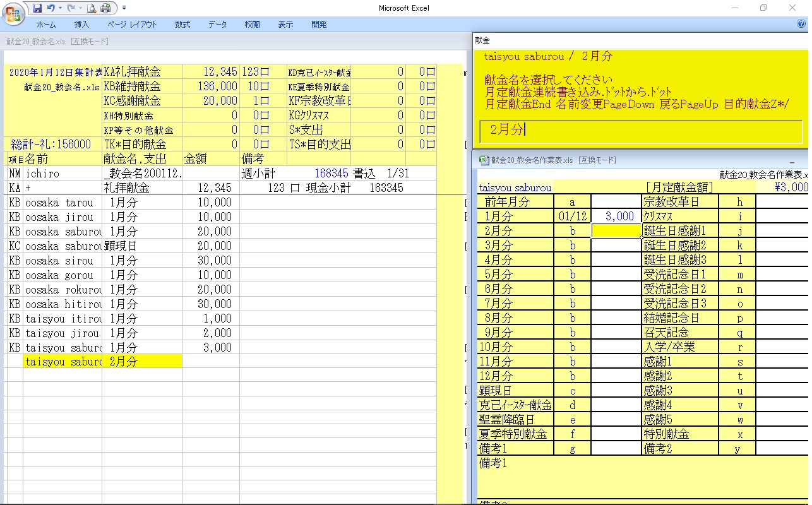The image size is (812, 505).
Task: Minimize the 献金20_教会名作業表.xls workbook window
Action: [792, 161]
